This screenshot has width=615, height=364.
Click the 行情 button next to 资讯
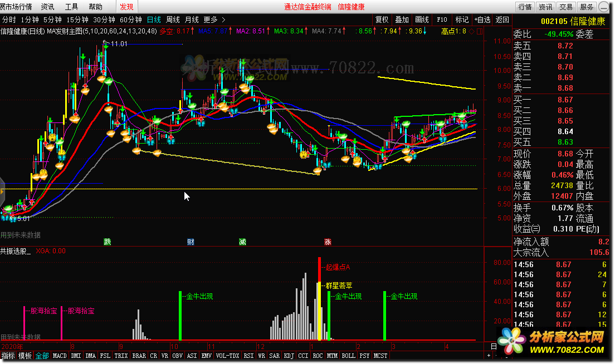(525, 7)
